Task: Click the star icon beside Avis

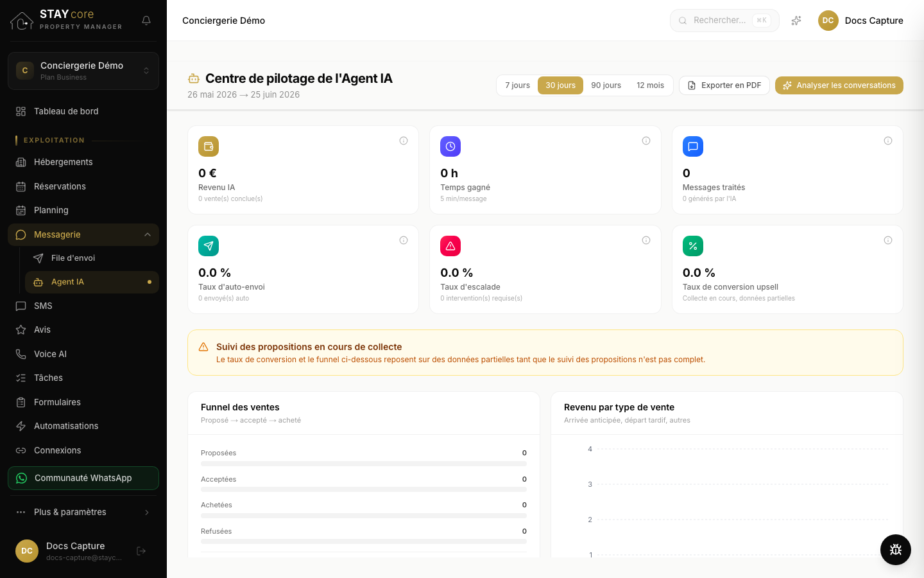Action: pos(21,329)
